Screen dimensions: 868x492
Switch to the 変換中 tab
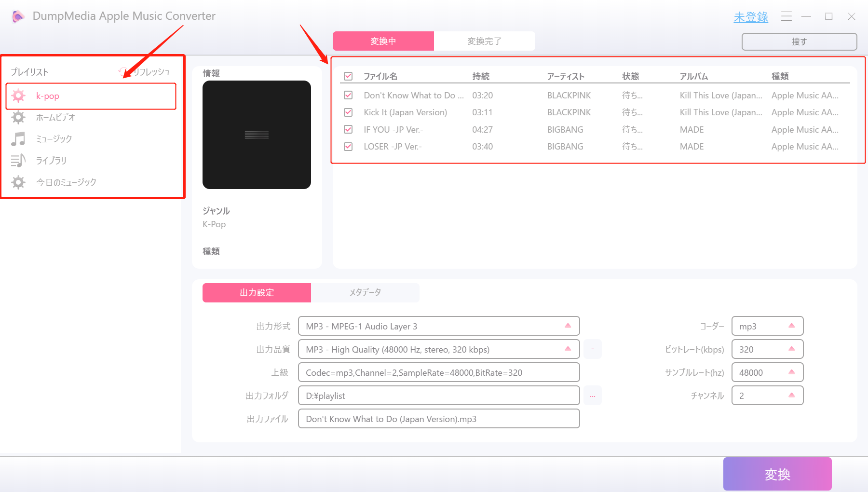click(383, 41)
